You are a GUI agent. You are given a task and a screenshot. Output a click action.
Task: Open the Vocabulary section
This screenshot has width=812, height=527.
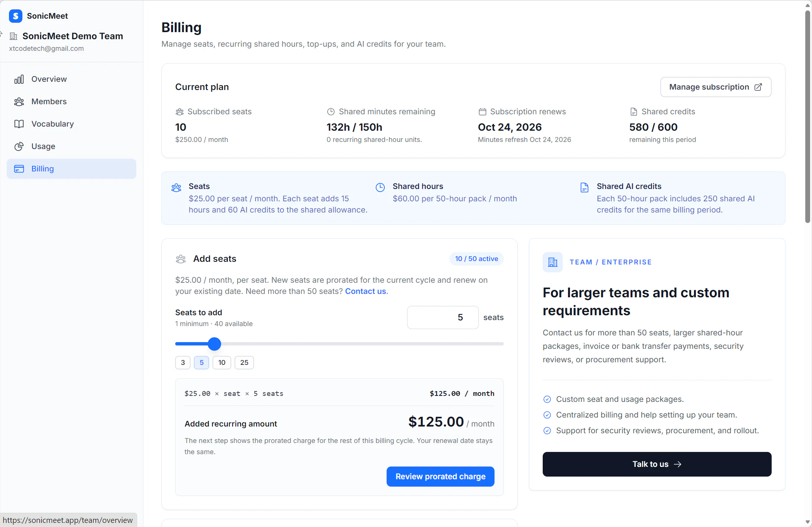coord(71,124)
